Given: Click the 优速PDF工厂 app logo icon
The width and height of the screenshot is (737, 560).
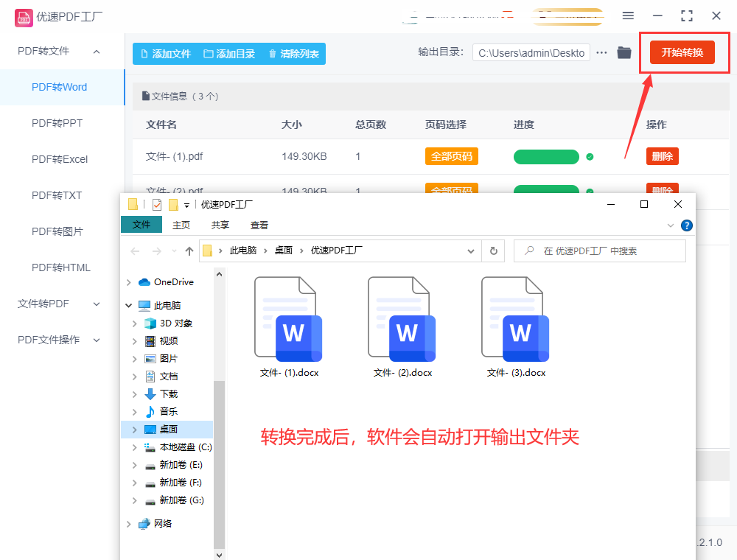Looking at the screenshot, I should tap(24, 18).
